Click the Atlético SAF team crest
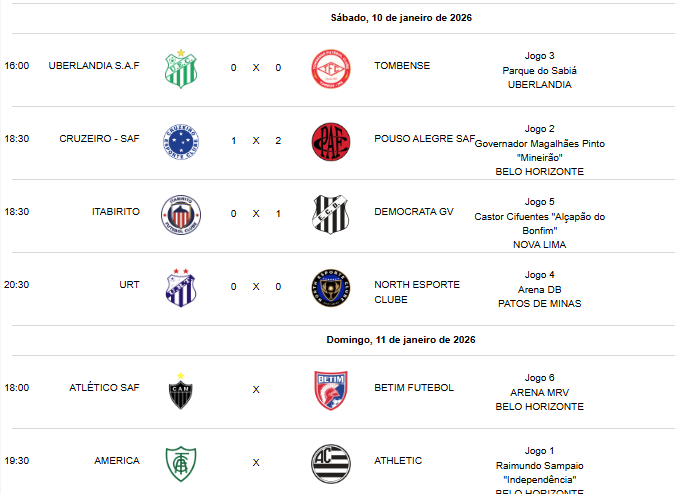This screenshot has height=494, width=675. pyautogui.click(x=181, y=390)
